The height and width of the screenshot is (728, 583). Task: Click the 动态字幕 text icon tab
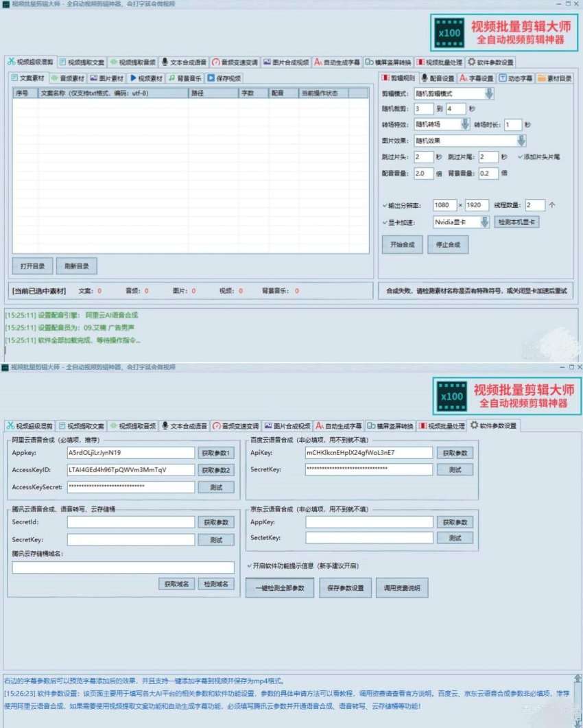coord(516,78)
